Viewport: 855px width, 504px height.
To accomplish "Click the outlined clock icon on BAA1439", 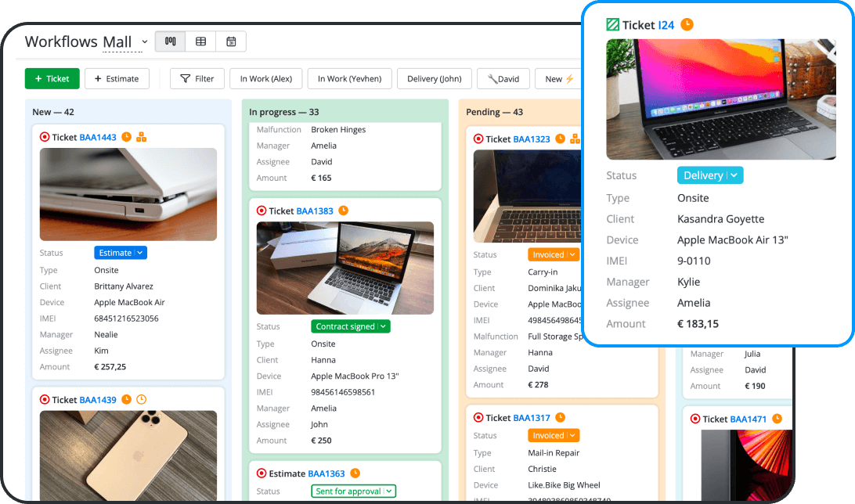I will coord(142,400).
